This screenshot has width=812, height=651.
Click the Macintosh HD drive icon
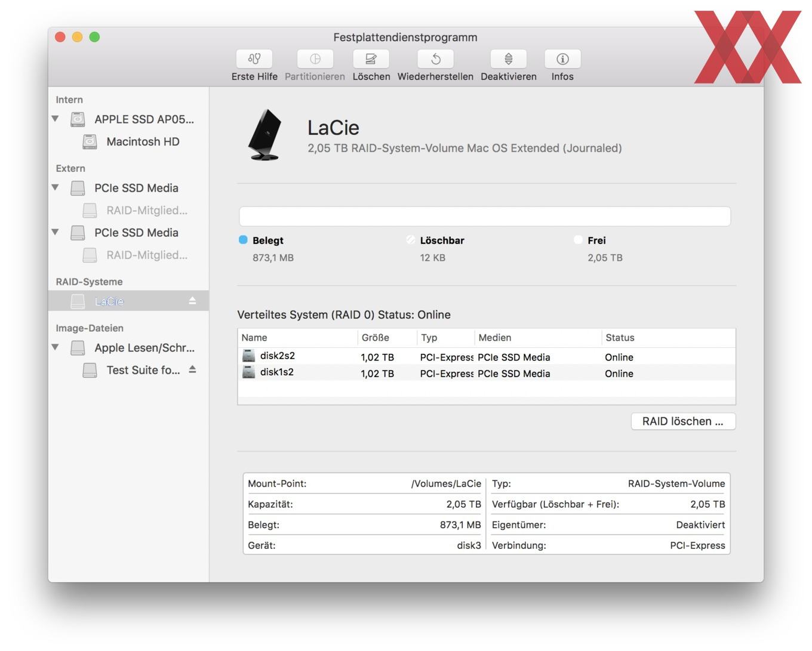(x=90, y=141)
